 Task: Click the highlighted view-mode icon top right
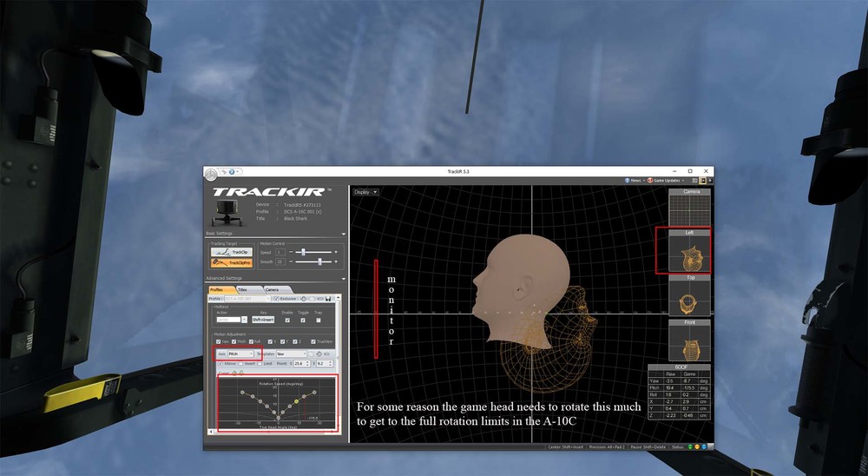click(703, 181)
